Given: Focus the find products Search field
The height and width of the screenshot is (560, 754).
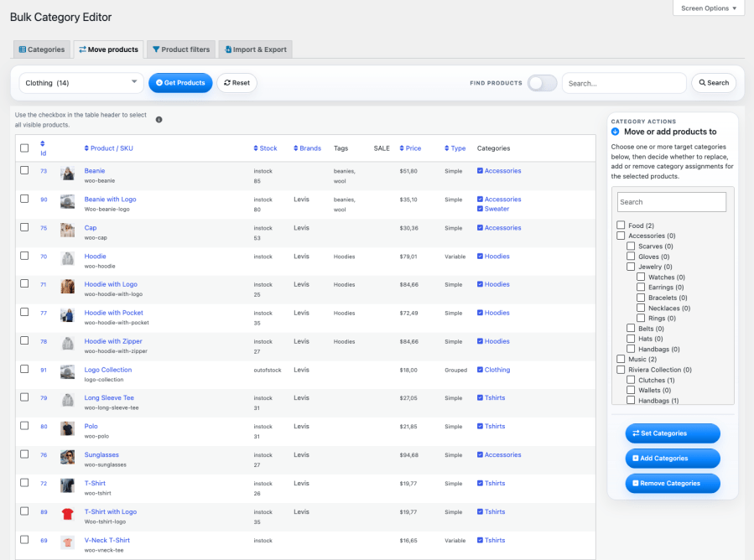Looking at the screenshot, I should pos(624,83).
